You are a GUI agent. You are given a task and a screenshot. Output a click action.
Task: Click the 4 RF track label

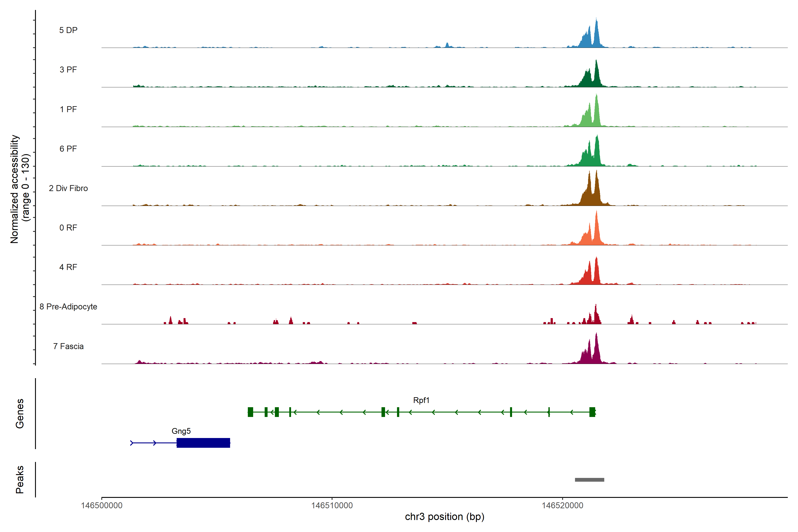pos(68,267)
